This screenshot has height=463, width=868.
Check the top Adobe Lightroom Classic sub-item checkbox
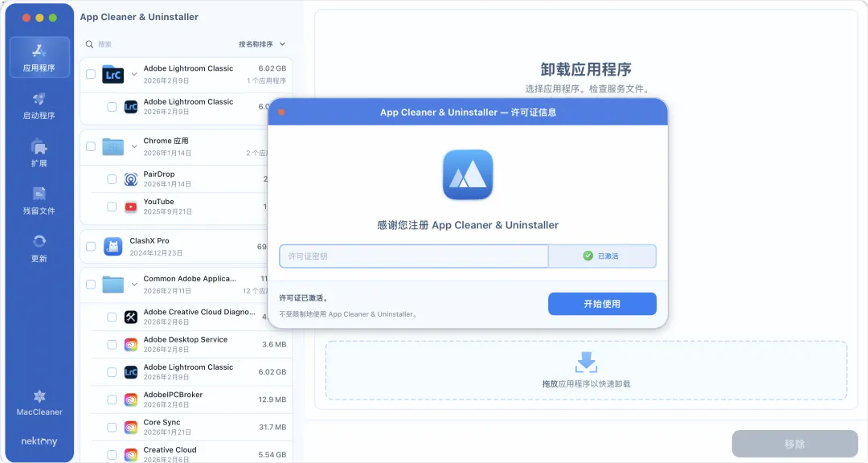point(112,107)
